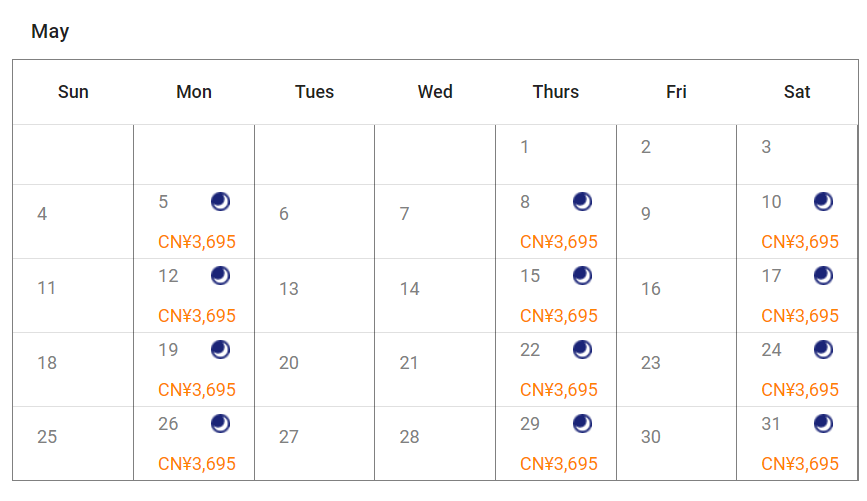Select date 31 in the calendar
This screenshot has height=501, width=867.
point(771,424)
